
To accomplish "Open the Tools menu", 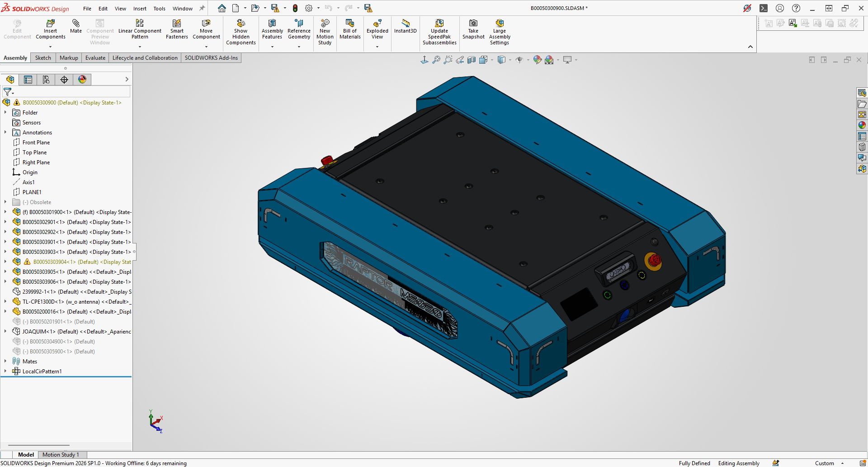I will coord(159,9).
